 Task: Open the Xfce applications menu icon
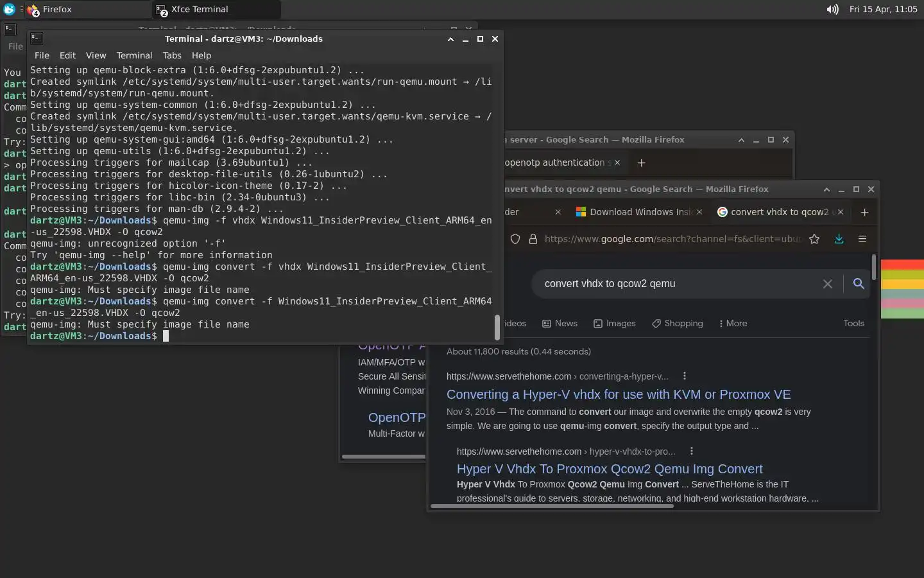pos(9,9)
